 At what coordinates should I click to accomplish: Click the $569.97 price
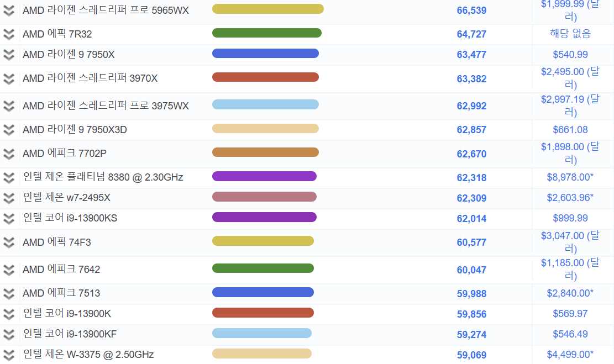click(570, 314)
